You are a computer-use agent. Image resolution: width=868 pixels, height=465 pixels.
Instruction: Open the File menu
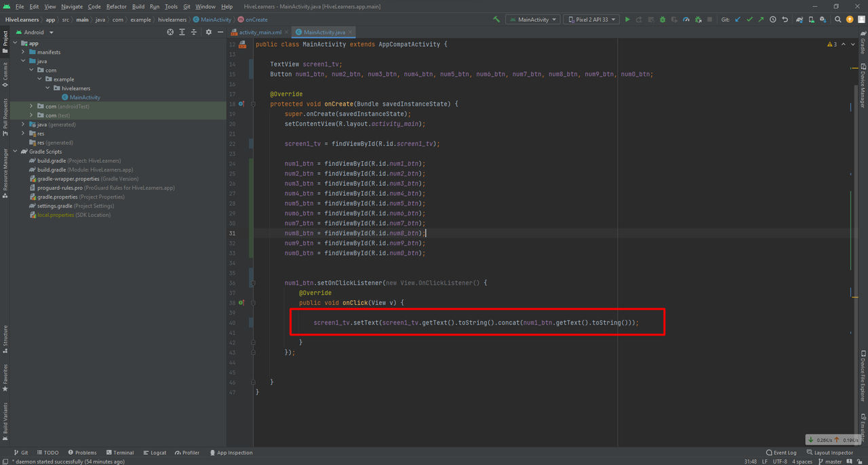[x=20, y=7]
